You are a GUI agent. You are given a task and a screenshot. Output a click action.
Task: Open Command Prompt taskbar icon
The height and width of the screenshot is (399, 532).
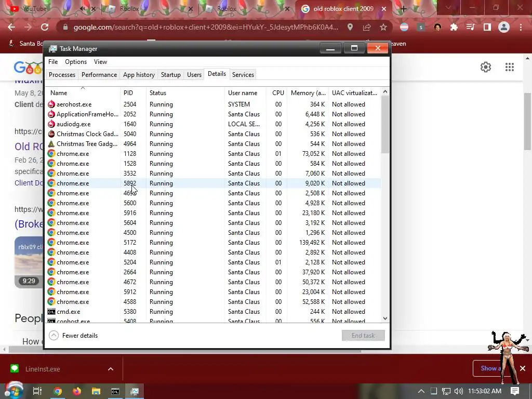point(115,391)
